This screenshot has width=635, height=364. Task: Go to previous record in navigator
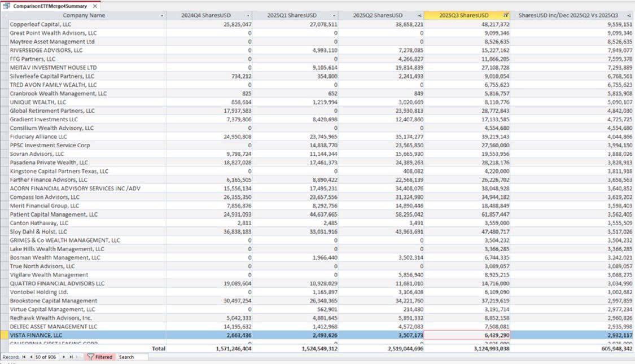[x=30, y=357]
